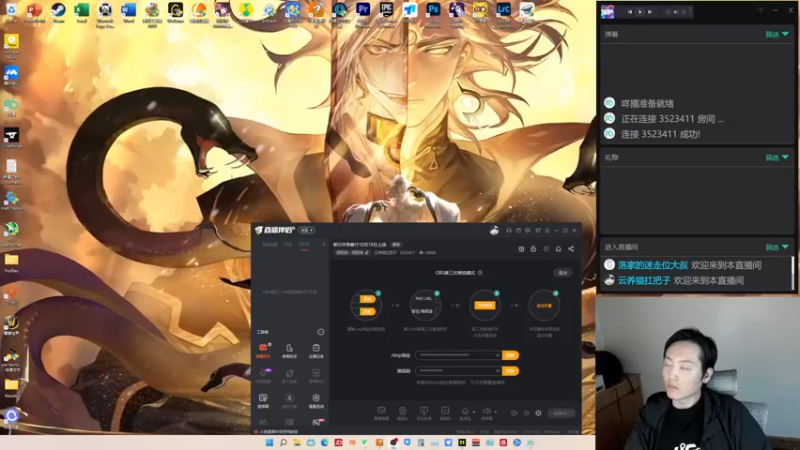This screenshot has width=800, height=450.
Task: Open the Edge browser from taskbar
Action: pos(324,443)
